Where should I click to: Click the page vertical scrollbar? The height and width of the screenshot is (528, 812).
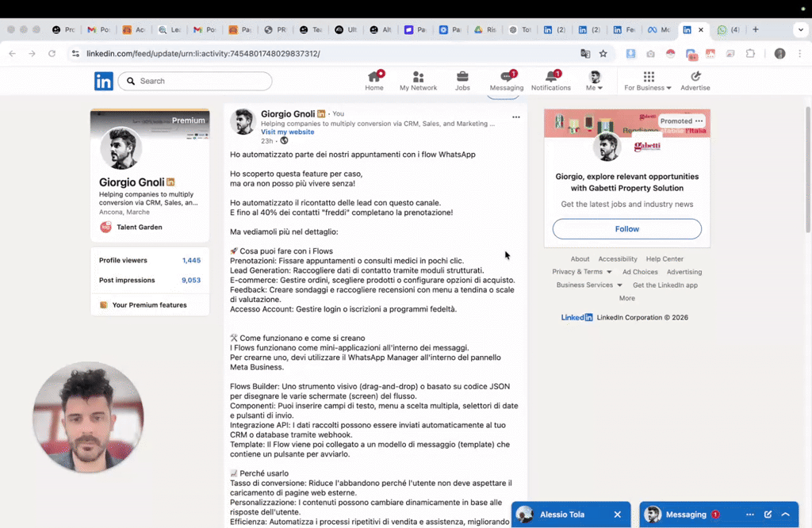click(x=808, y=170)
